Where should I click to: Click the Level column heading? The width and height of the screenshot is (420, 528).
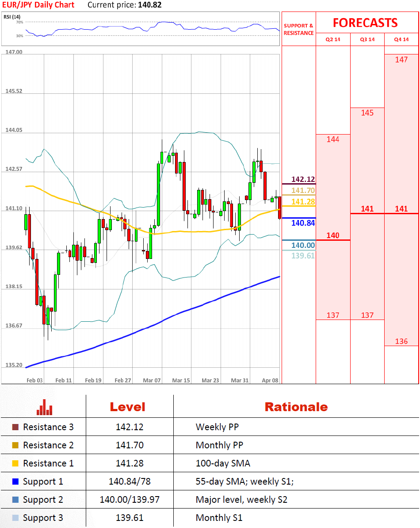(127, 407)
